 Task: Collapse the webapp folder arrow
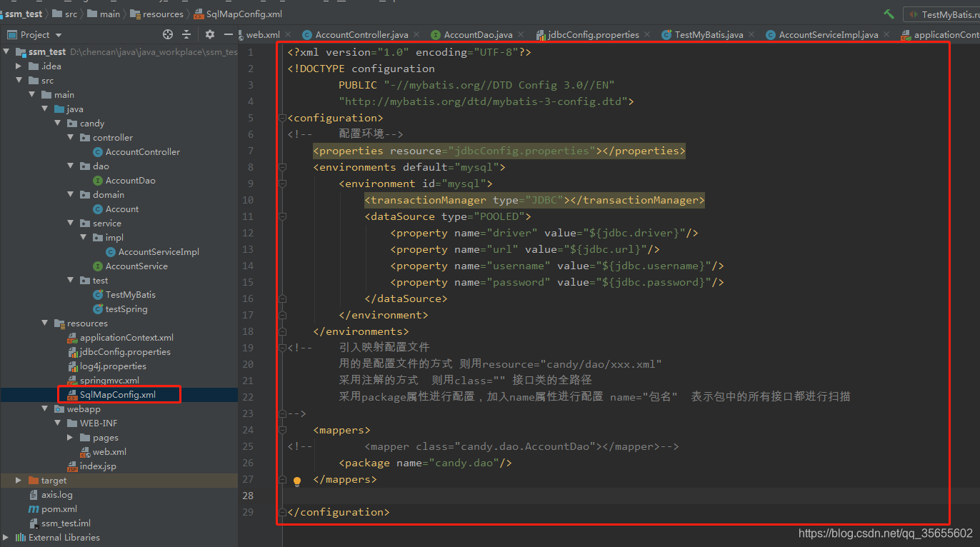tap(44, 409)
